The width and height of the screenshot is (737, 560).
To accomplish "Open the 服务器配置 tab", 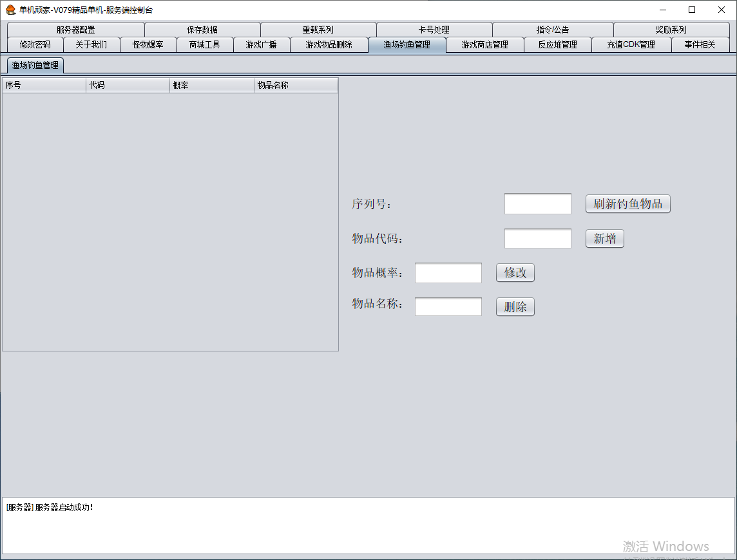I will pyautogui.click(x=75, y=30).
